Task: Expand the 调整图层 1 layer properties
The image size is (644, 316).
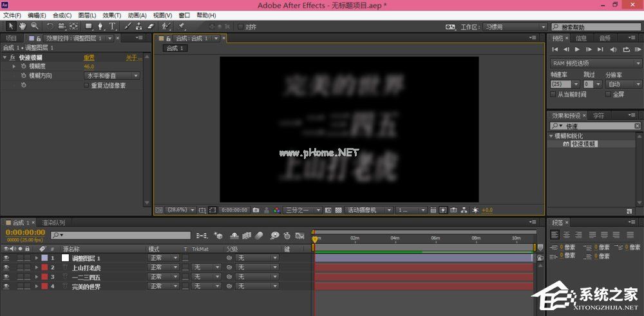Action: [36, 257]
